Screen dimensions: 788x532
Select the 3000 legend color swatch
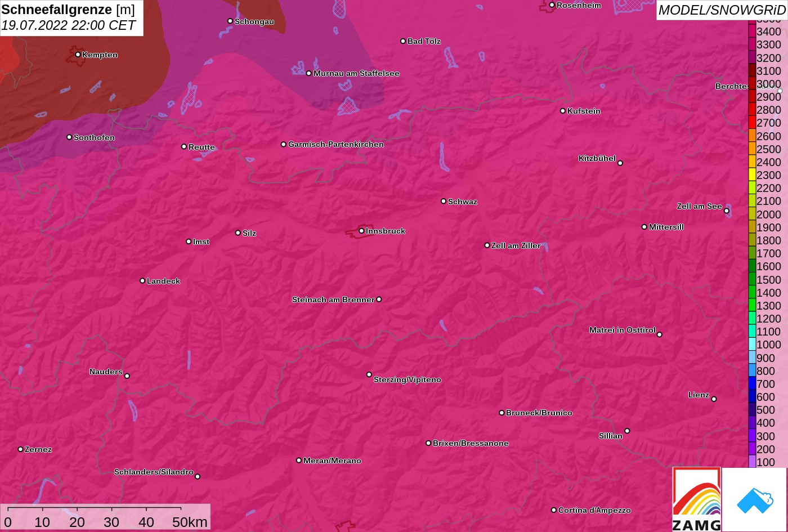[x=752, y=83]
